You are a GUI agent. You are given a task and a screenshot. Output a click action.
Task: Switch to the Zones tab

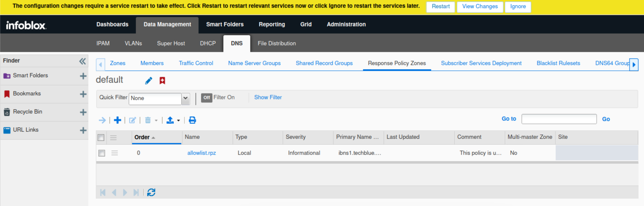click(118, 63)
